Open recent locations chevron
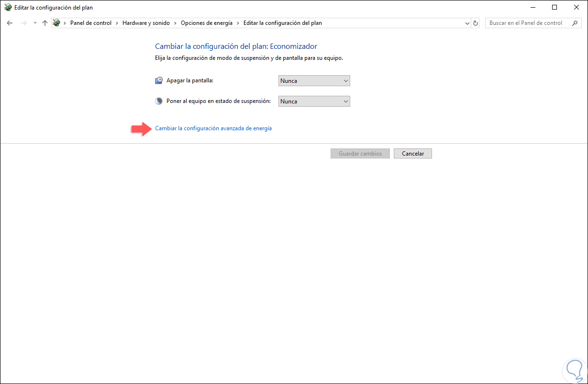The width and height of the screenshot is (588, 384). click(34, 23)
